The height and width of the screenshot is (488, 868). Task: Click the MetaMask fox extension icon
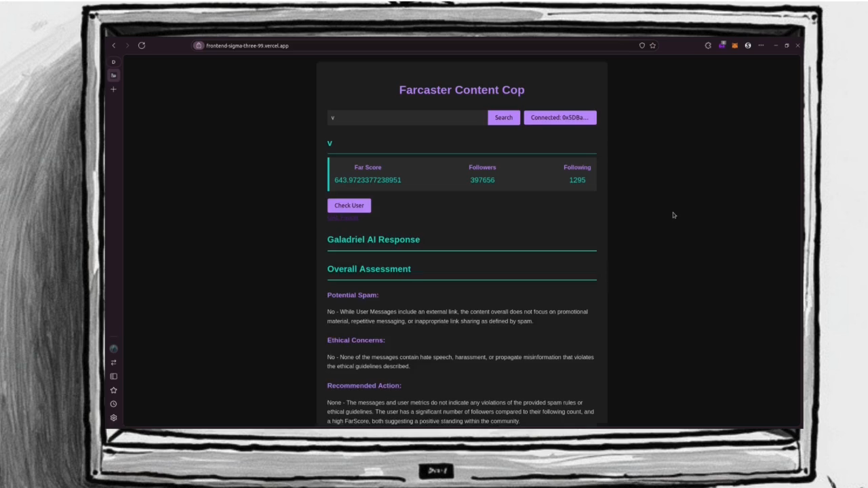tap(734, 45)
